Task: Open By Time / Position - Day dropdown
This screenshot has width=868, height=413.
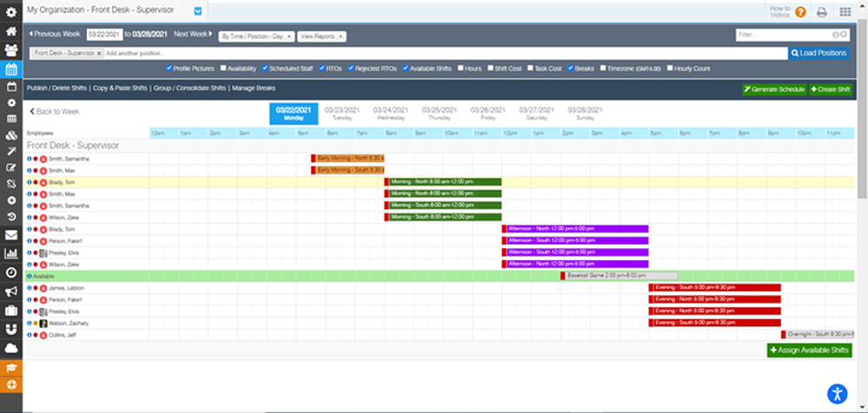Action: [x=256, y=36]
